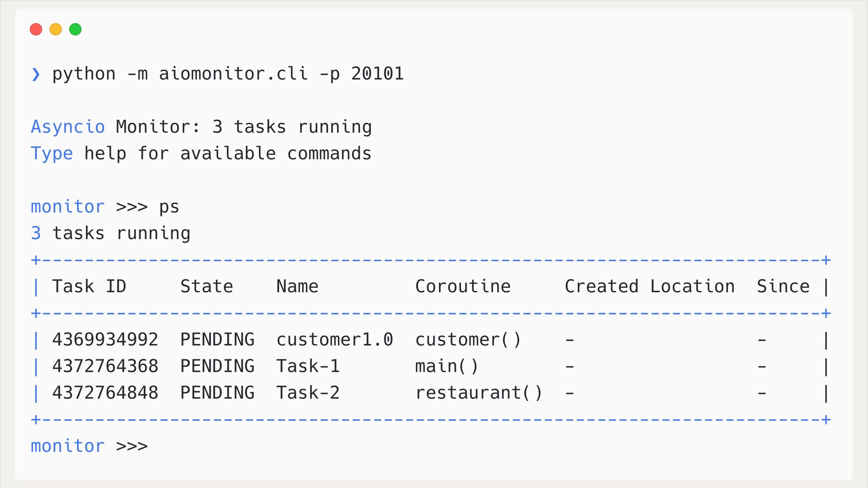The width and height of the screenshot is (868, 488).
Task: Click the yellow minimize window button
Action: pyautogui.click(x=56, y=29)
